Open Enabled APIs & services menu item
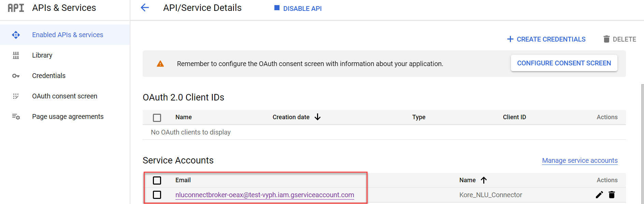Viewport: 644px width, 204px height. coord(65,35)
